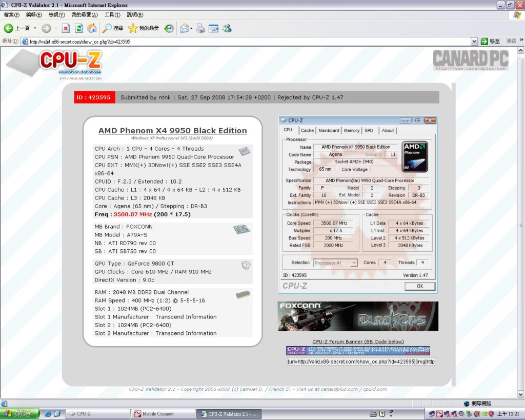
Task: Click the Edit page toolbar icon
Action: (x=213, y=28)
